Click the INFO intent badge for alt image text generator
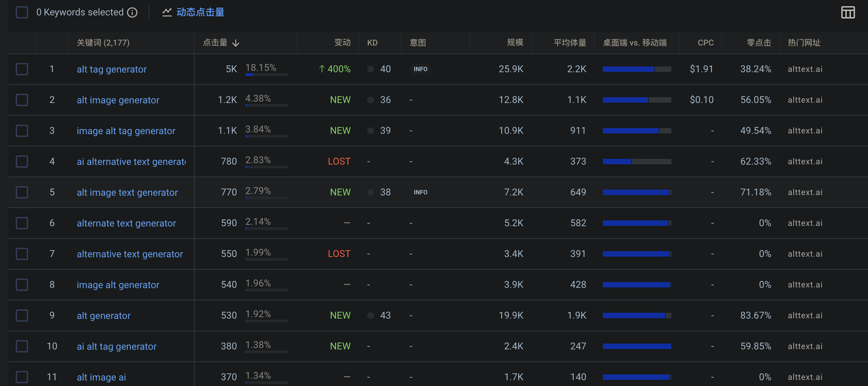Screen dimensions: 868x386 point(420,192)
